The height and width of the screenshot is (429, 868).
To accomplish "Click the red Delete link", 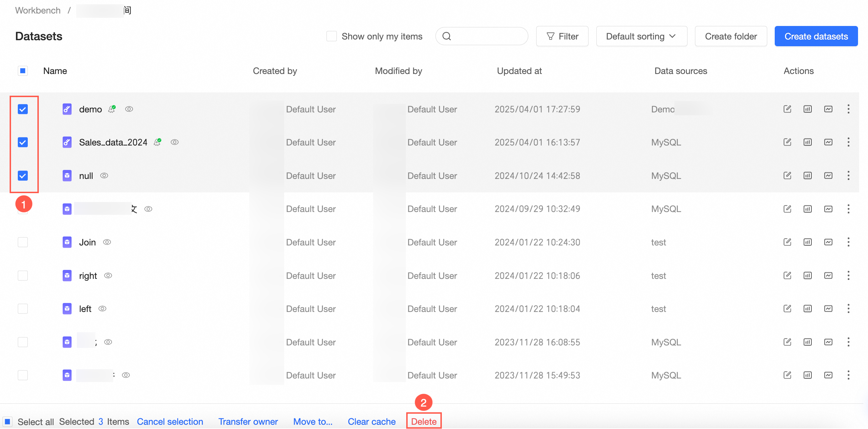I will (424, 422).
